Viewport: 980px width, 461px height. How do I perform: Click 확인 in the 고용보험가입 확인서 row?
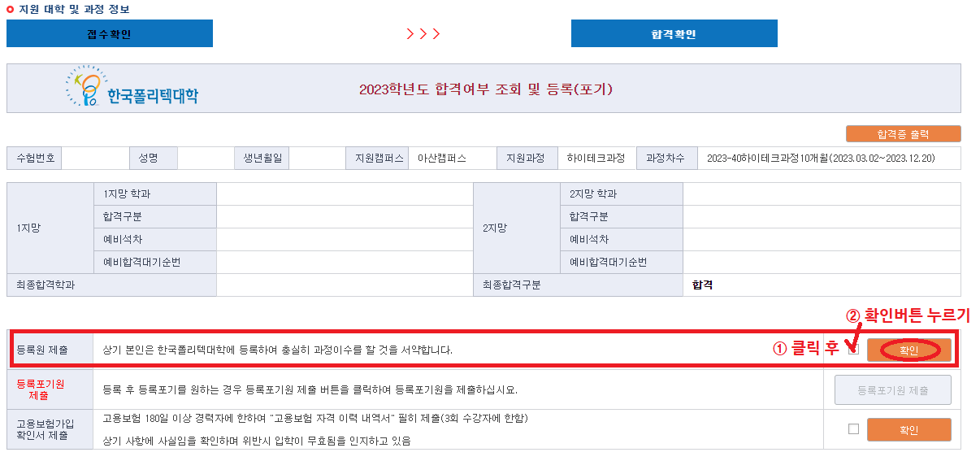(x=908, y=430)
